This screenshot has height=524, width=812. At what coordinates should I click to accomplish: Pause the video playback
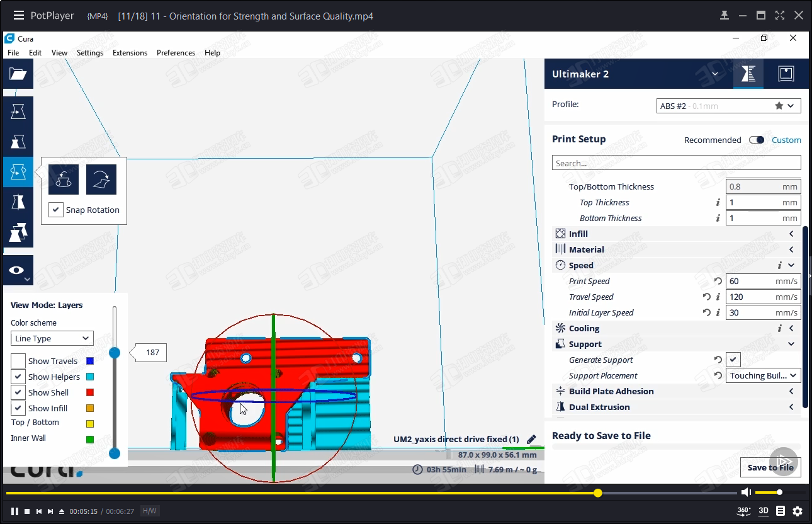click(x=14, y=511)
